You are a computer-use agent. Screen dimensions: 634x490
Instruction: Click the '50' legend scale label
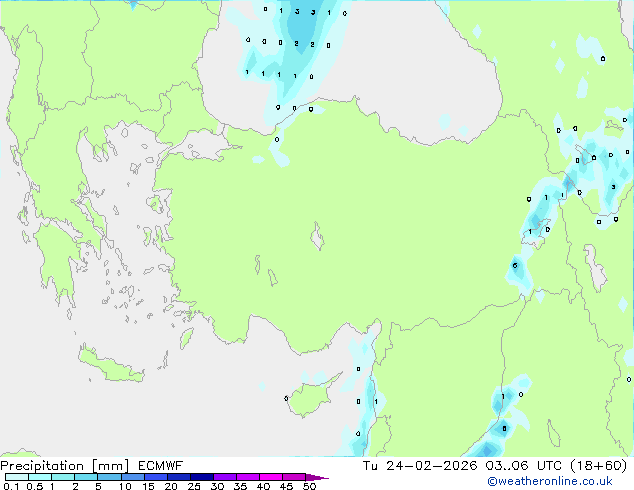pyautogui.click(x=309, y=486)
